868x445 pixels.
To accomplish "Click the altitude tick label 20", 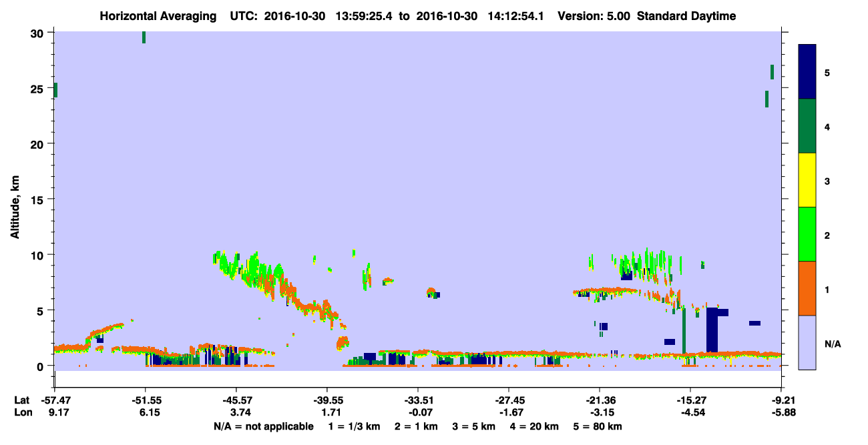I will click(x=39, y=143).
